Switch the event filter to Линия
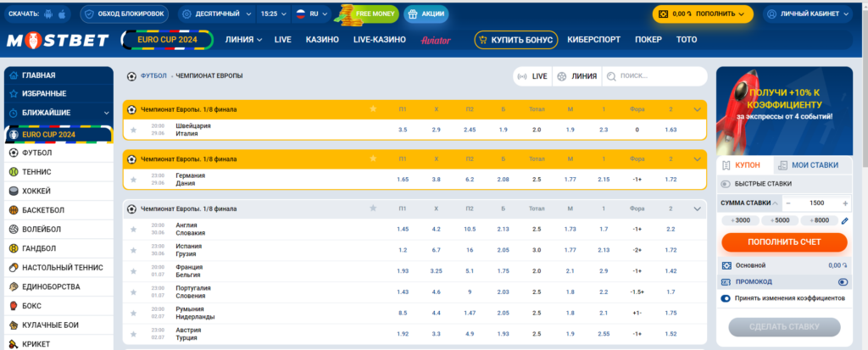Image resolution: width=868 pixels, height=350 pixels. click(576, 76)
